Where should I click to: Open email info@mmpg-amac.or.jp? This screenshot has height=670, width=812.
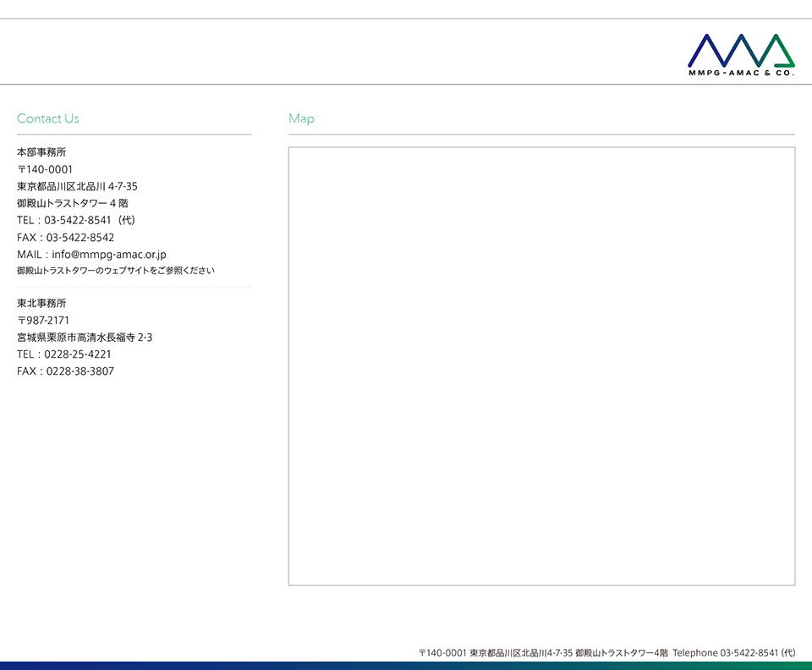pos(109,255)
